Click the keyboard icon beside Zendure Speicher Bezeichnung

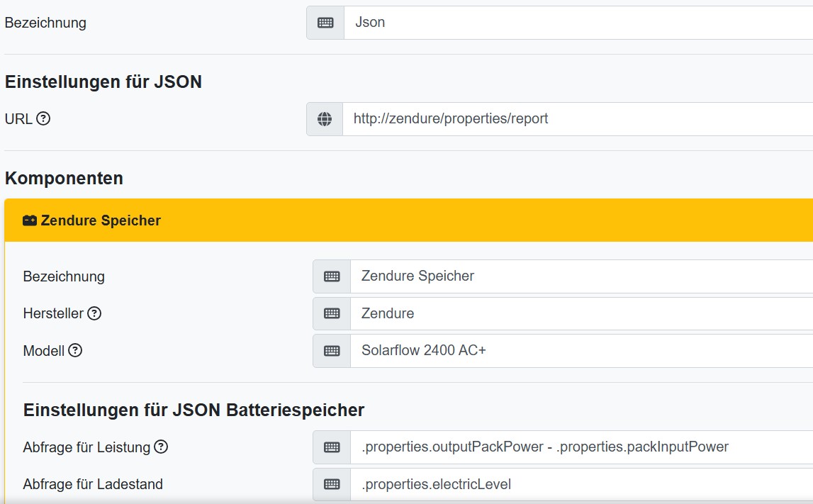click(331, 276)
